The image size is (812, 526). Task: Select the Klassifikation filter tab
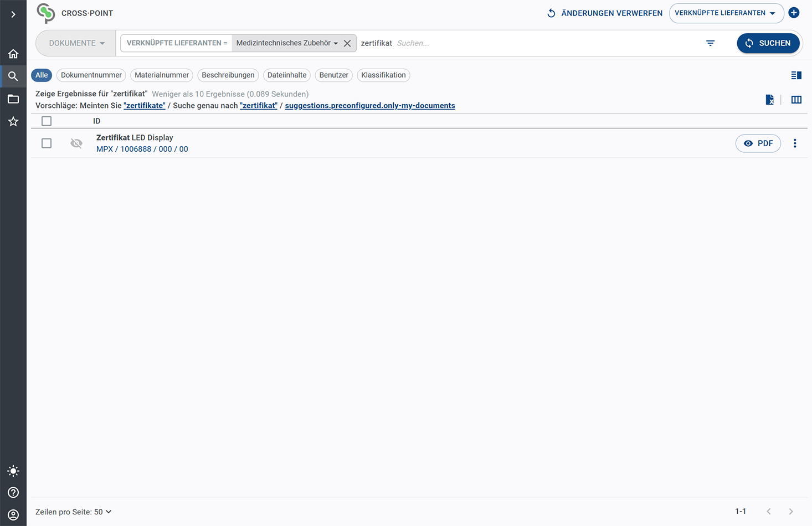[383, 75]
